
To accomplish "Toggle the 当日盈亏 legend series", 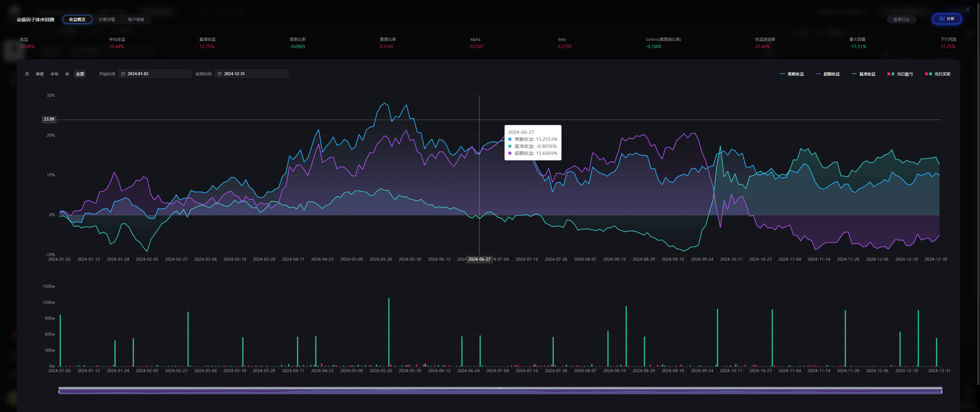I will pos(900,74).
